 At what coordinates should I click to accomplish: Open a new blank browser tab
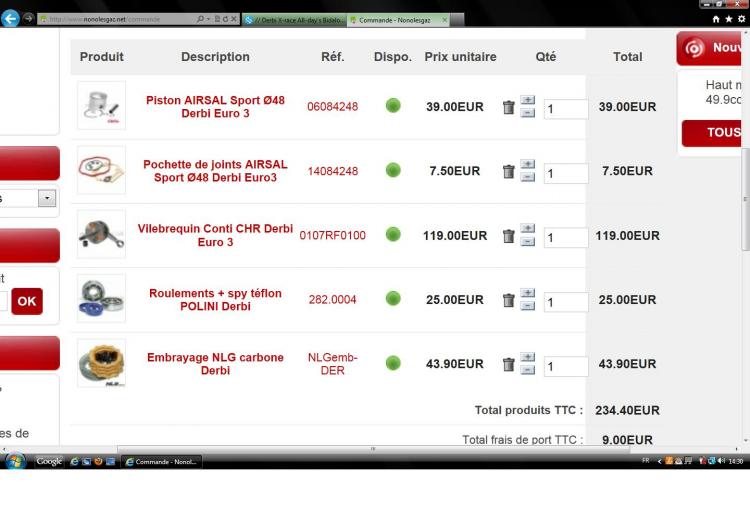[457, 20]
